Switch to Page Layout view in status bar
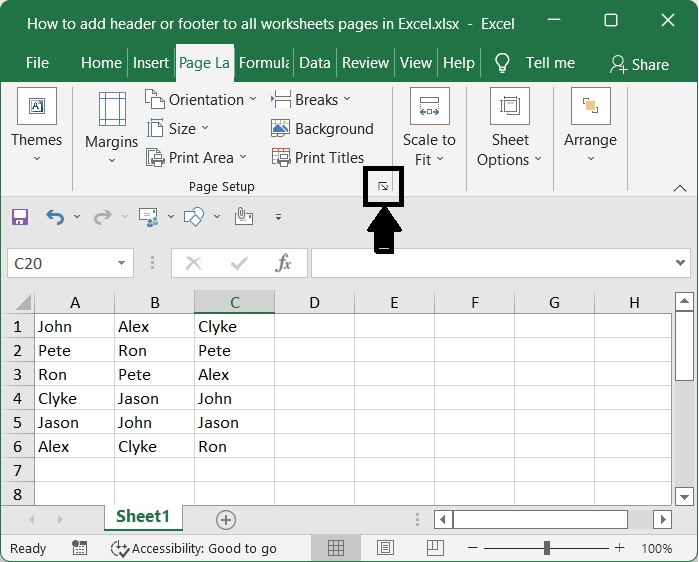Viewport: 699px width, 562px height. click(385, 548)
